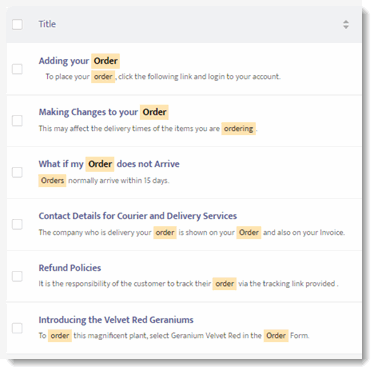Click the Title column header

coord(47,24)
